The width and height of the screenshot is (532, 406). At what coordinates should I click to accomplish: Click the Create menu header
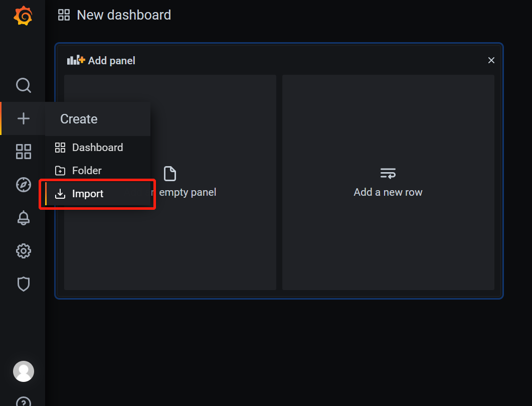(x=98, y=119)
